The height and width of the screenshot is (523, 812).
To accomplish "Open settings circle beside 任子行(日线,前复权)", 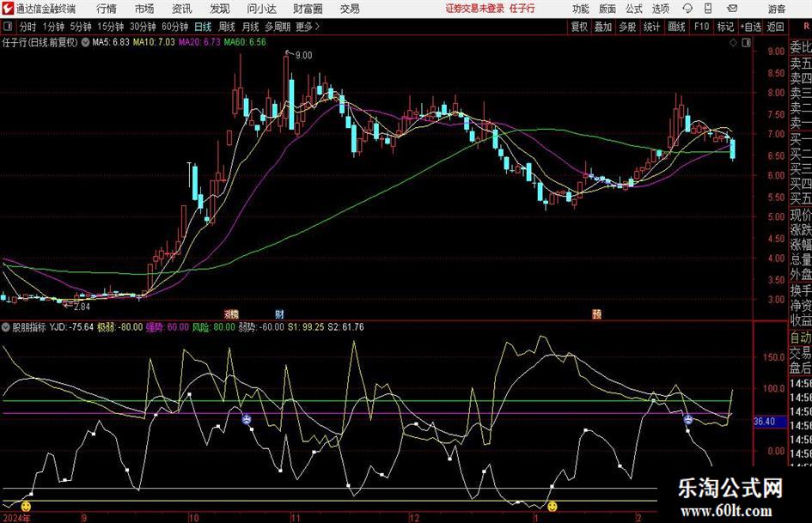I will pyautogui.click(x=85, y=42).
